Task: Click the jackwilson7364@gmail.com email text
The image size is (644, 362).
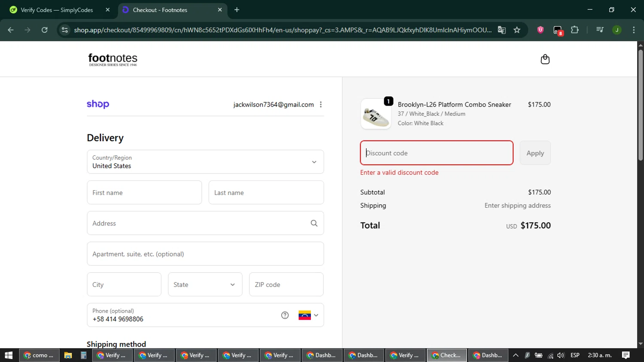Action: tap(273, 104)
